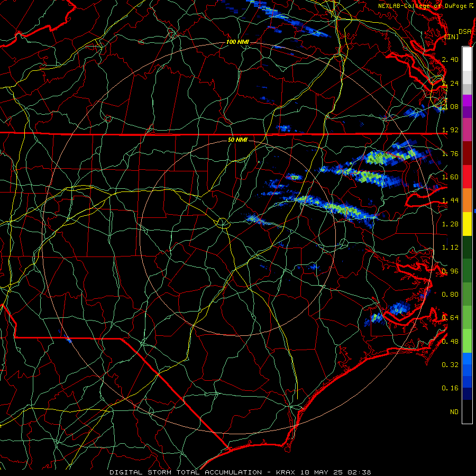Viewport: 476px width, 476px height.
Task: Select the yellow swatch beside 1.28
Action: (467, 224)
